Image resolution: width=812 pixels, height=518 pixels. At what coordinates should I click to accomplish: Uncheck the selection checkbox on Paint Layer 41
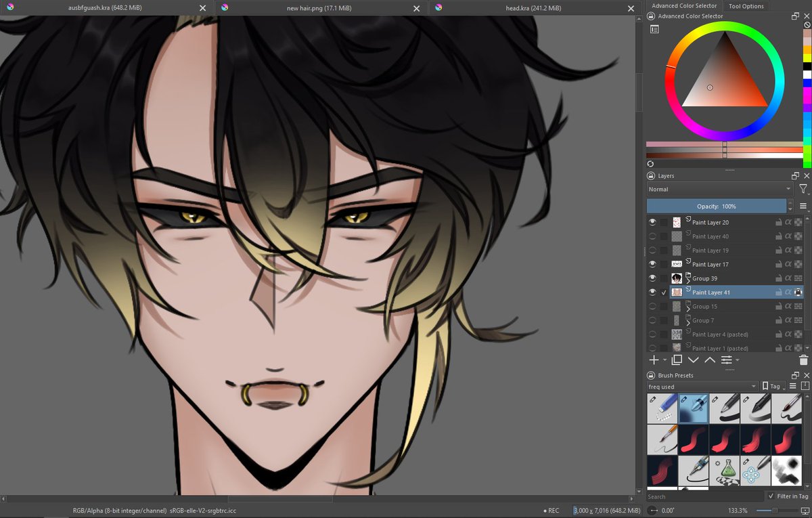(664, 293)
